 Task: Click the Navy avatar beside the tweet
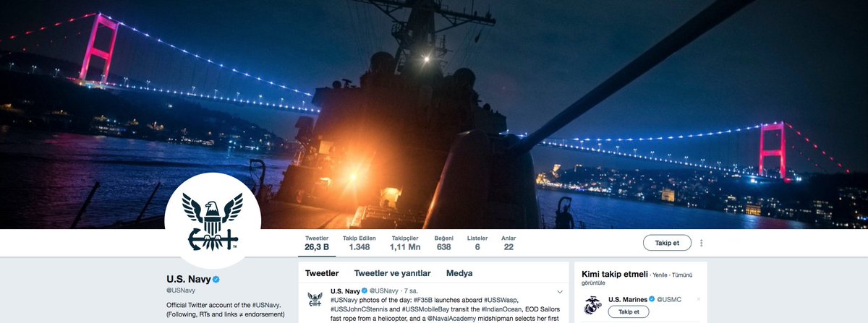(315, 299)
